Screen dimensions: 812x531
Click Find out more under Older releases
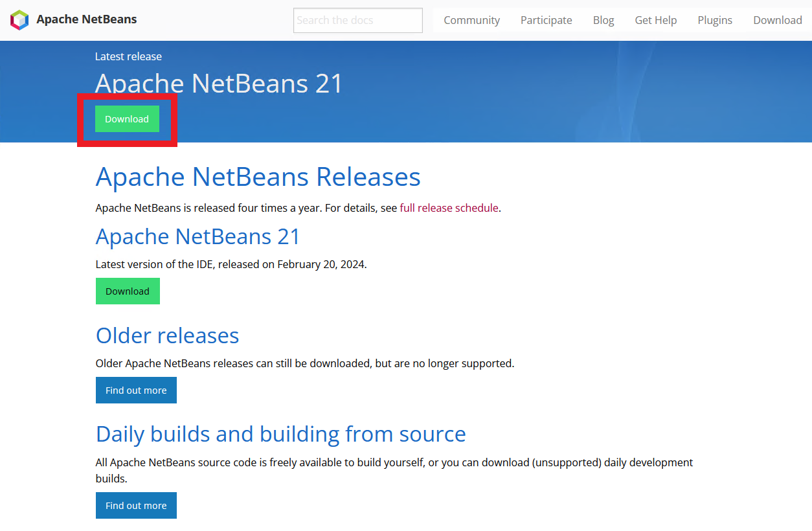pos(136,390)
